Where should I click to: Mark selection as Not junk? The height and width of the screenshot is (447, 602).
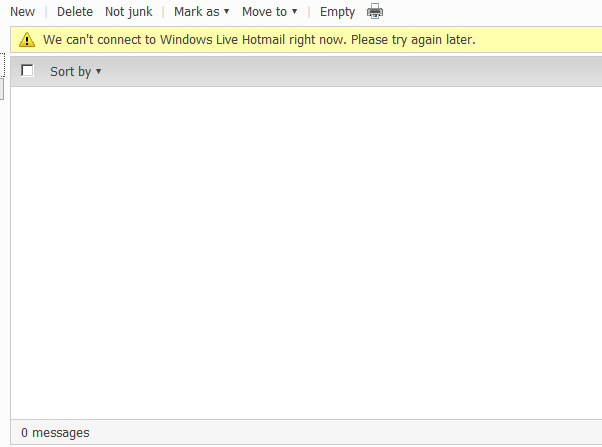click(128, 12)
